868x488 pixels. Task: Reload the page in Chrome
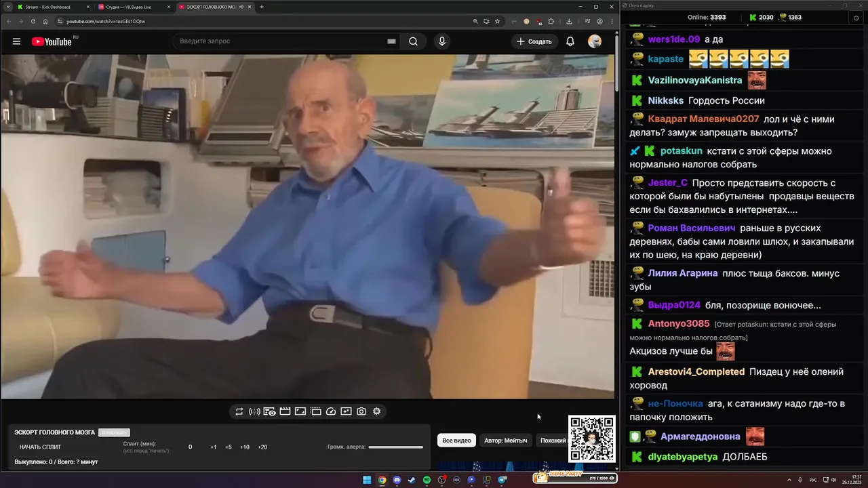pos(33,21)
